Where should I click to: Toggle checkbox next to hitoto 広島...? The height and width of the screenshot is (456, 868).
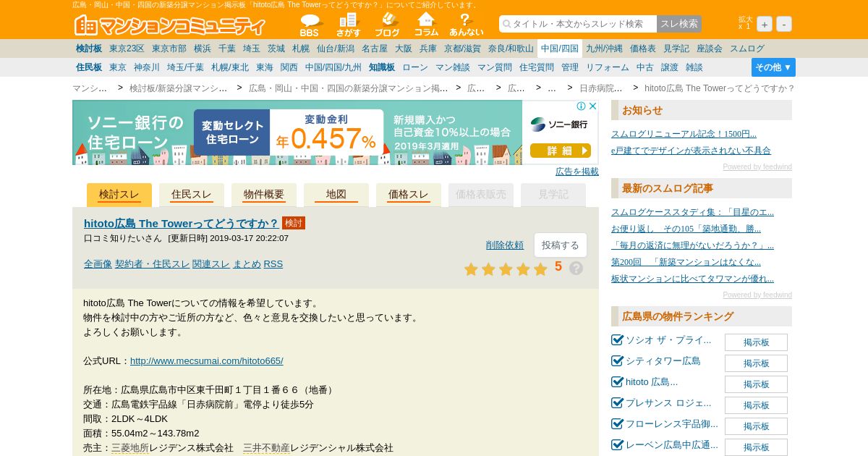click(x=617, y=381)
